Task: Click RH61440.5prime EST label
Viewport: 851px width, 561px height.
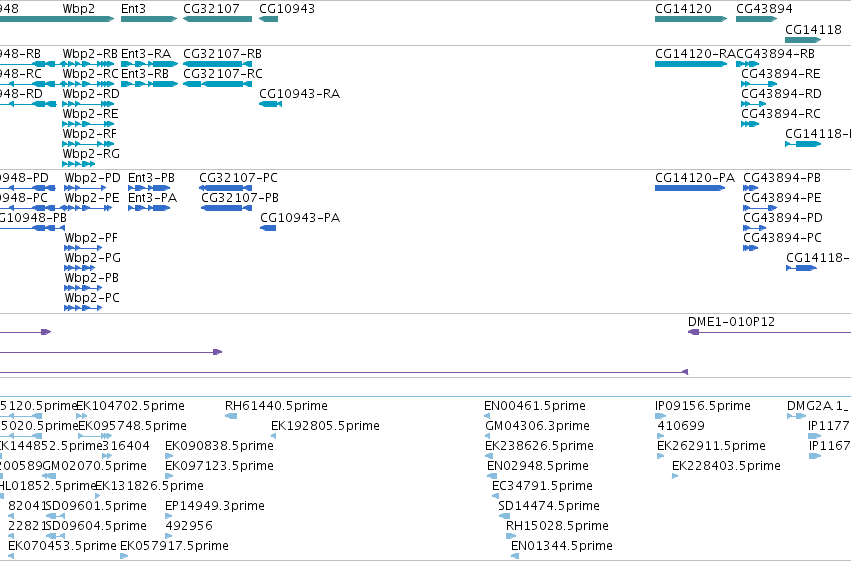Action: pos(276,406)
